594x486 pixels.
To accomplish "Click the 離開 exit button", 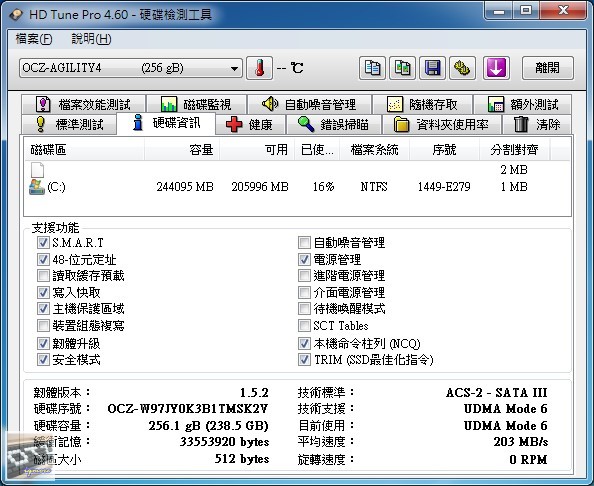I will click(x=547, y=68).
